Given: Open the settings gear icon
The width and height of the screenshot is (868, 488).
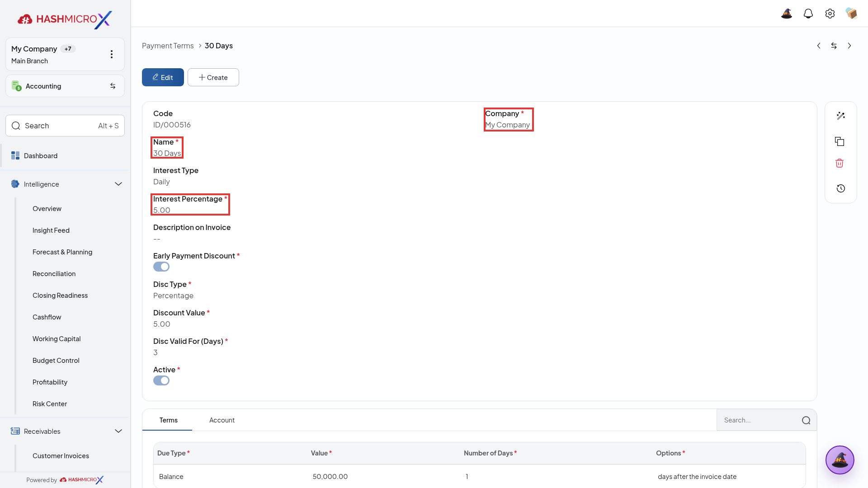Looking at the screenshot, I should click(x=830, y=14).
